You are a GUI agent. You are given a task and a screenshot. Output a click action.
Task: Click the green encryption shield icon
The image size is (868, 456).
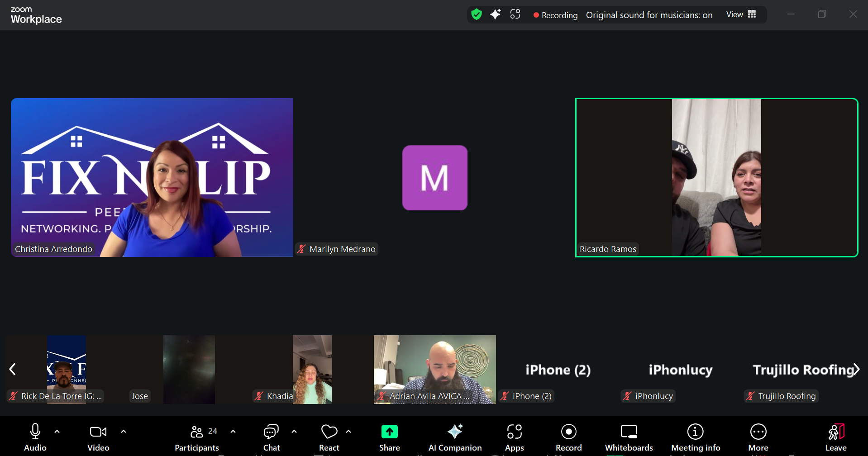coord(476,14)
